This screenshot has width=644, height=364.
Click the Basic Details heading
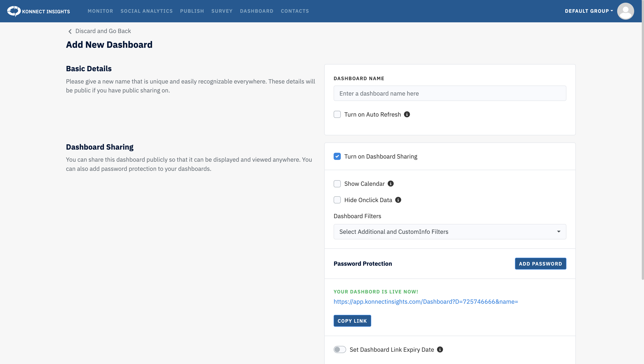tap(89, 69)
